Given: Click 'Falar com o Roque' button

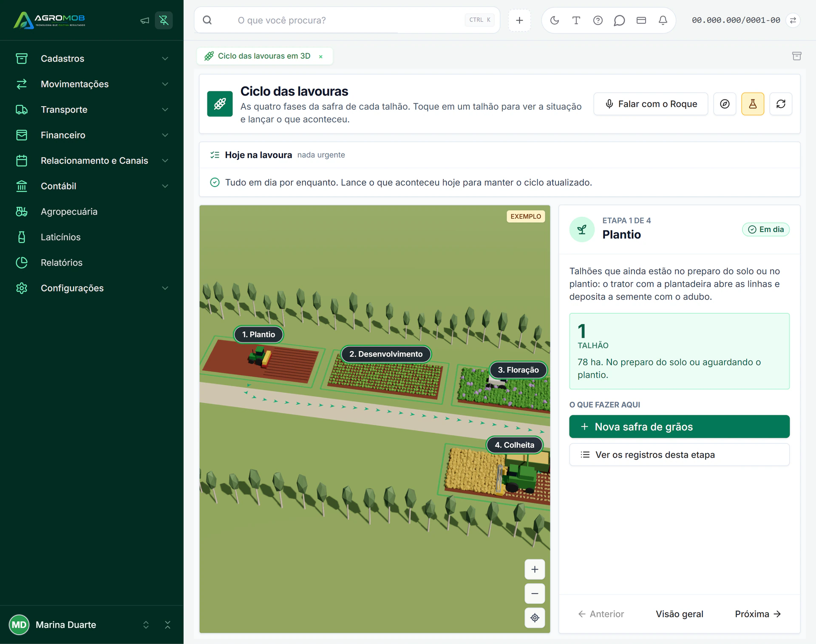Looking at the screenshot, I should click(x=651, y=104).
